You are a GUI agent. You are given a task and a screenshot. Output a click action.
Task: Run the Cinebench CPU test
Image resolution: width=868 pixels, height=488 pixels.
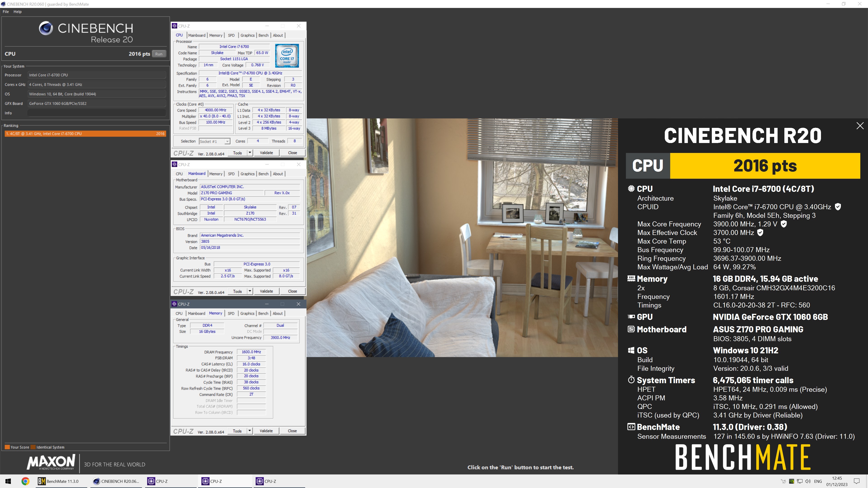[159, 54]
